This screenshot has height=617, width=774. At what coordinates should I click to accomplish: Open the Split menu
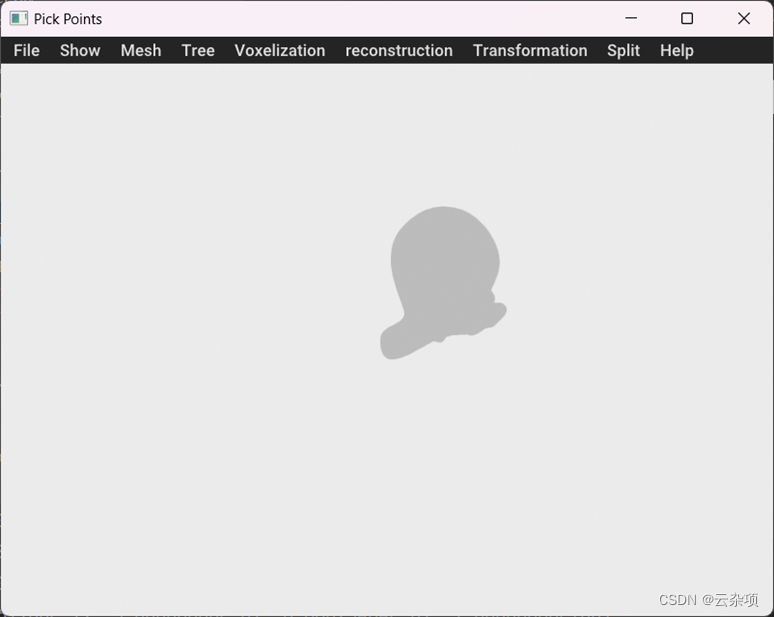(x=623, y=50)
